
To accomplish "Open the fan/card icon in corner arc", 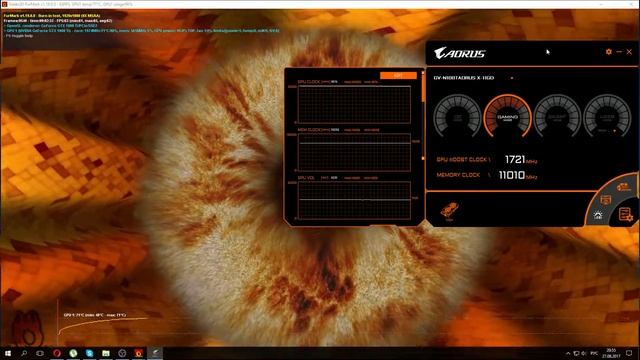I will [623, 187].
